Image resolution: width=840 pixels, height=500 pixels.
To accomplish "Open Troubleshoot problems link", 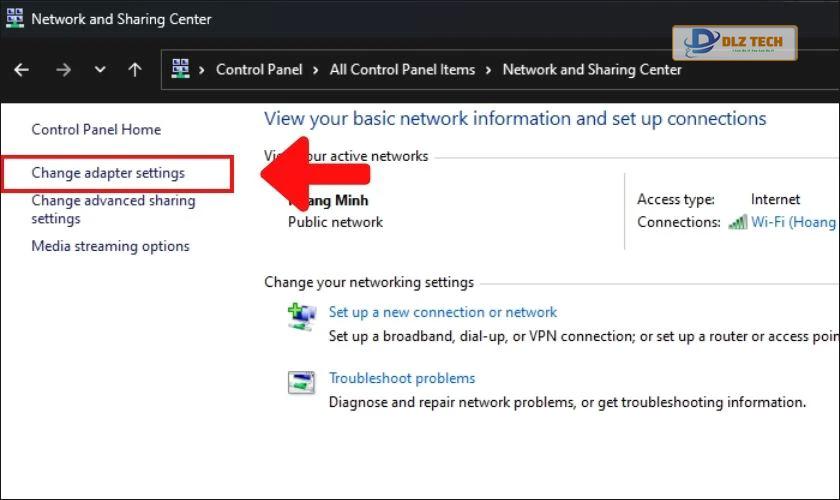I will point(402,378).
